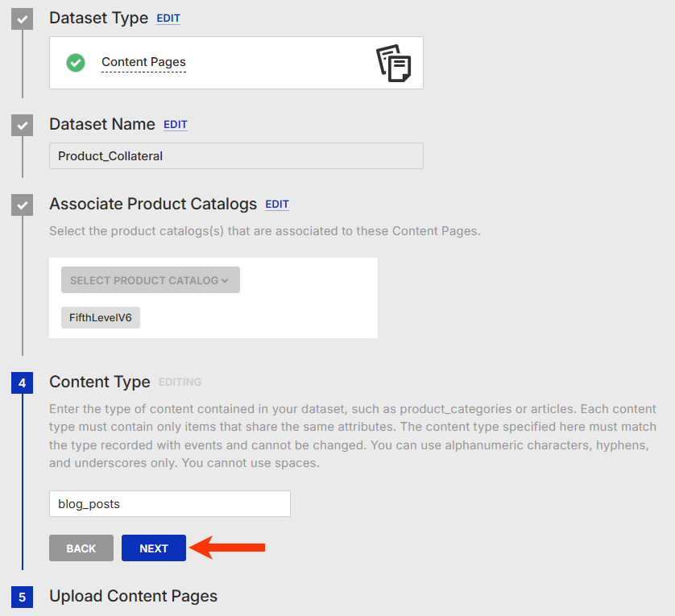Image resolution: width=675 pixels, height=616 pixels.
Task: Click the Product_Collateral dataset name field
Action: (x=236, y=156)
